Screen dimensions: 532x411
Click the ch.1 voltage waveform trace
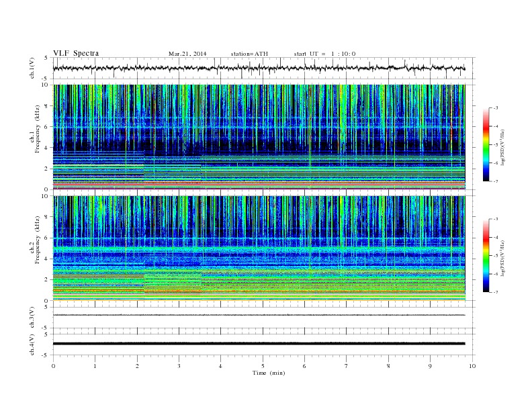point(259,68)
